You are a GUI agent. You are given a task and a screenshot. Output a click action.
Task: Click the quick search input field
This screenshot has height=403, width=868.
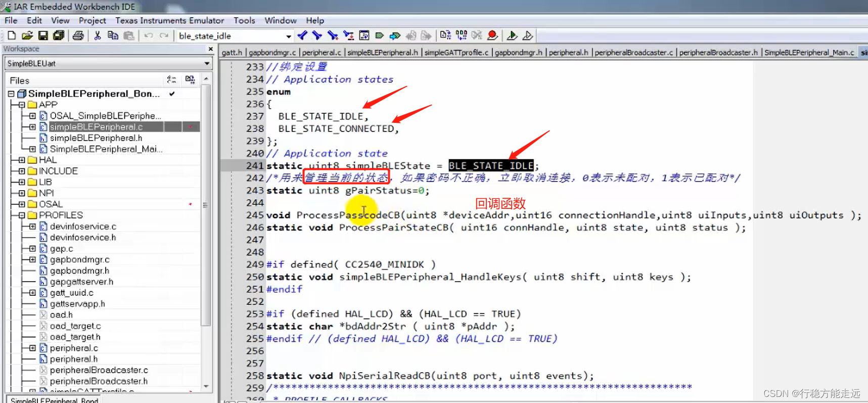230,36
